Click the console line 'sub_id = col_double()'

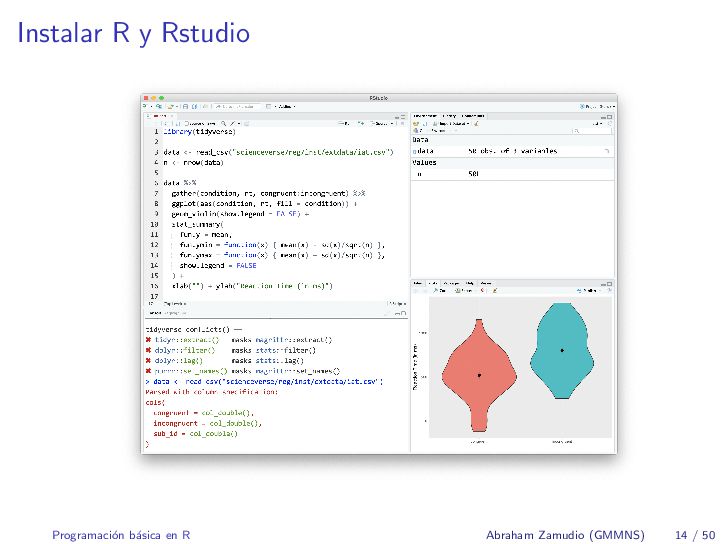point(195,434)
